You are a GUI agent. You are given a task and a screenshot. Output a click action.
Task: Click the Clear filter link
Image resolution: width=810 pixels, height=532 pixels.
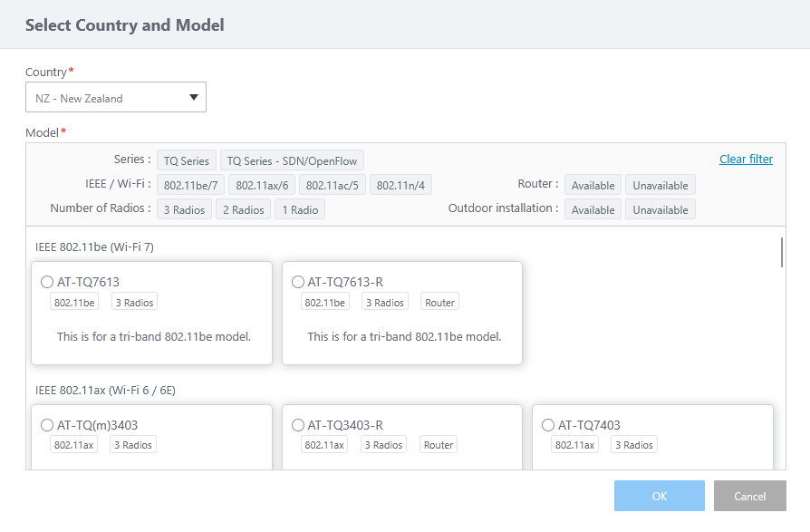746,160
